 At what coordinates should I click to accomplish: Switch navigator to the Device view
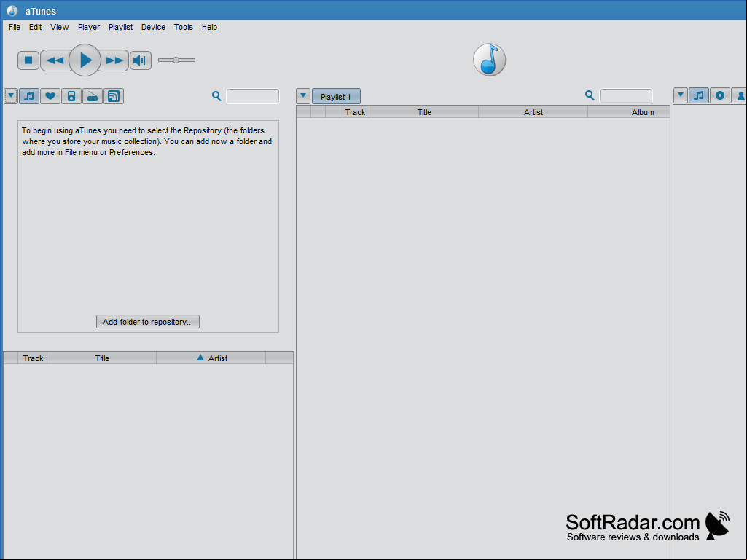coord(71,96)
